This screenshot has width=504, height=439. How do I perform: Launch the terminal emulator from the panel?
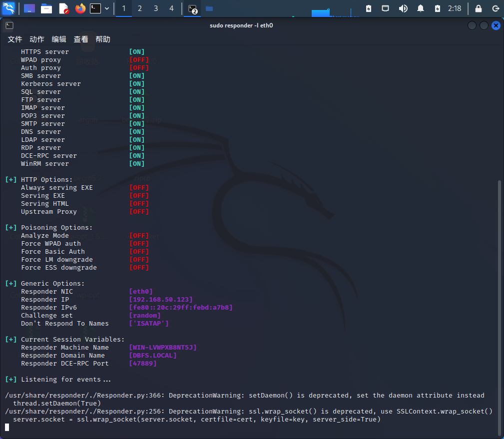(95, 8)
